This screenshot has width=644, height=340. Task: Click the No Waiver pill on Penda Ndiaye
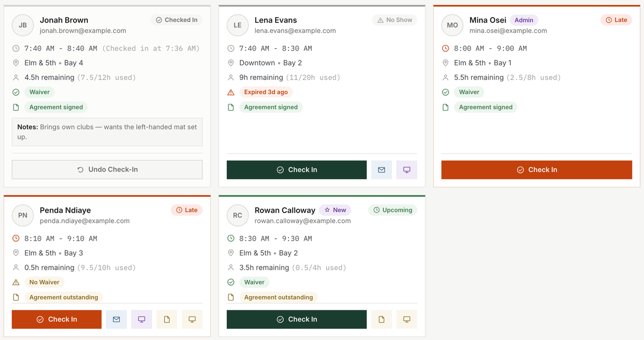[x=44, y=282]
